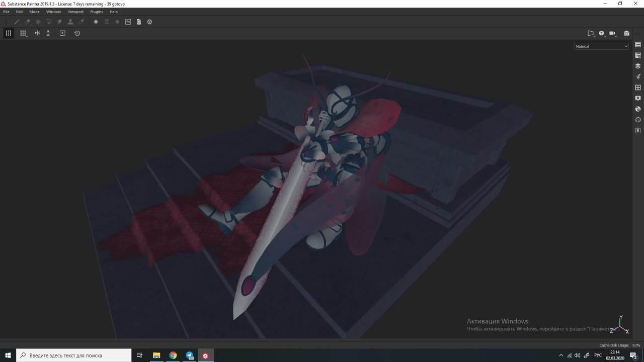Click the Cache Disk Usage status text
Viewport: 644px width, 362px height.
[619, 345]
